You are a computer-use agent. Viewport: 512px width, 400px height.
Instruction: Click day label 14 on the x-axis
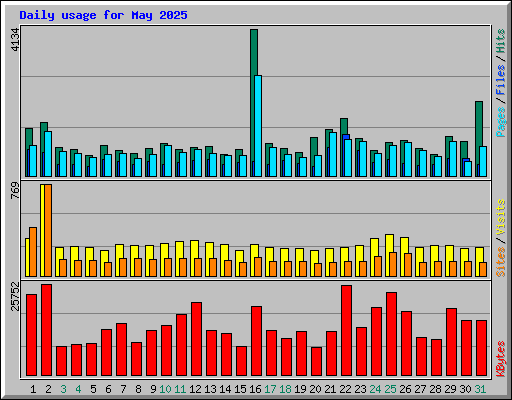click(x=225, y=389)
